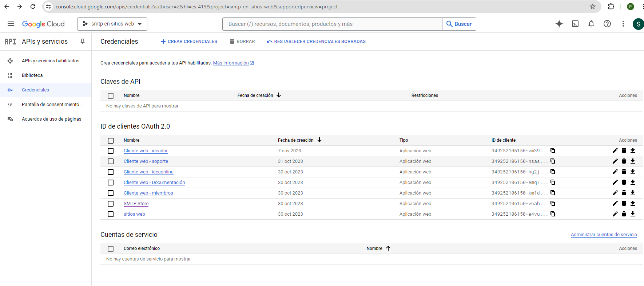Go to Biblioteca in the sidebar
This screenshot has height=286, width=644.
(32, 75)
